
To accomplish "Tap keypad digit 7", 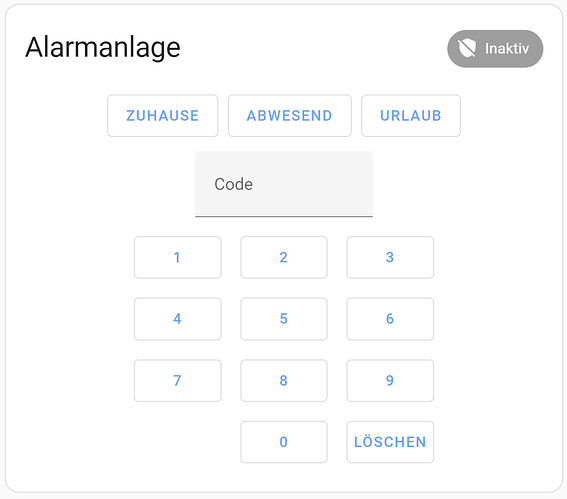I will click(178, 380).
